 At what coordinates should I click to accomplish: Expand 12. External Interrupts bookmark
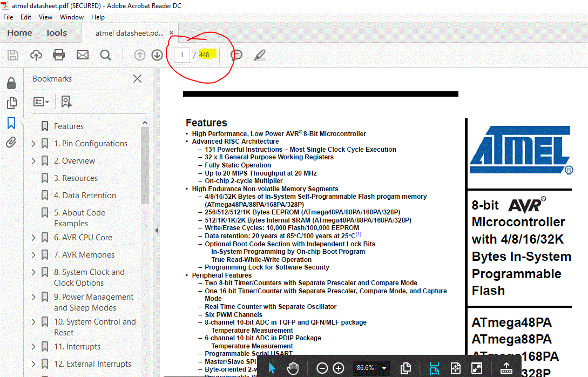tap(33, 364)
